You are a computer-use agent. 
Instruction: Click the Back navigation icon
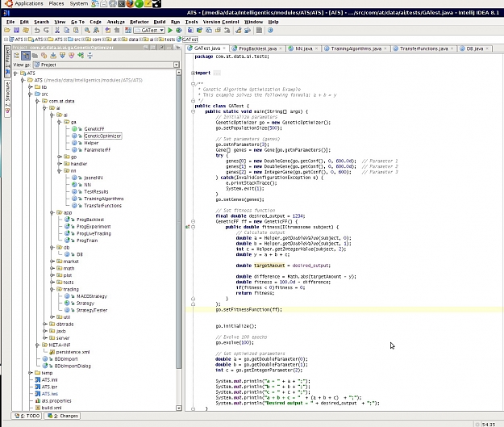click(108, 30)
